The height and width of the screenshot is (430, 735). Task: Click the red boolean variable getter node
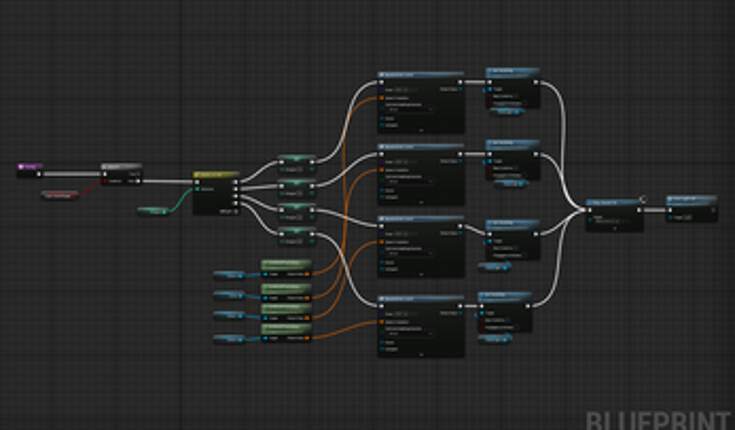tap(60, 196)
